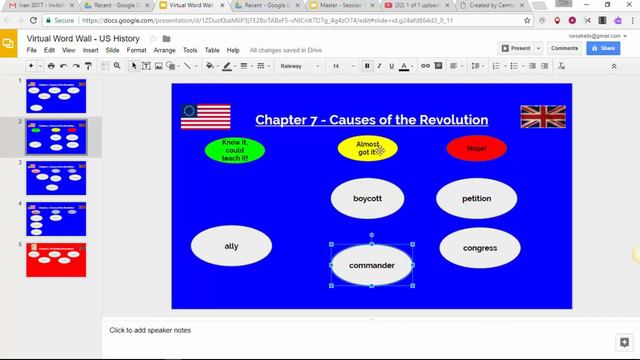
Task: Open the line spacing dropdown
Action: 478,66
